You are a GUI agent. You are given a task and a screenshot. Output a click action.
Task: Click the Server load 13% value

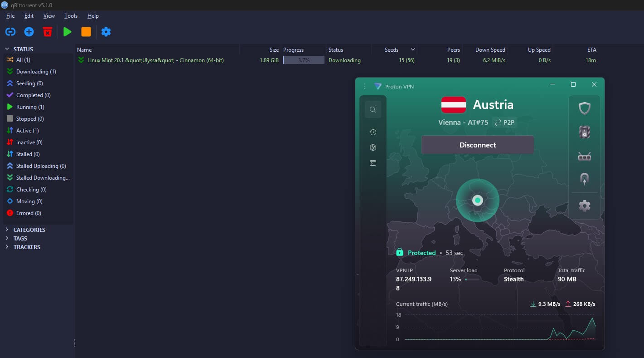(455, 280)
